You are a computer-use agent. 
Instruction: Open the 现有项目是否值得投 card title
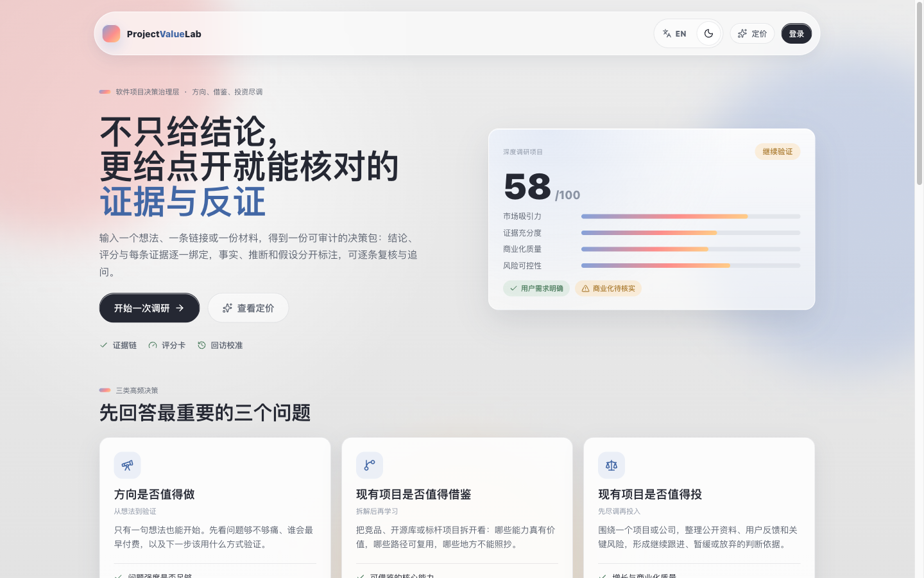(650, 494)
